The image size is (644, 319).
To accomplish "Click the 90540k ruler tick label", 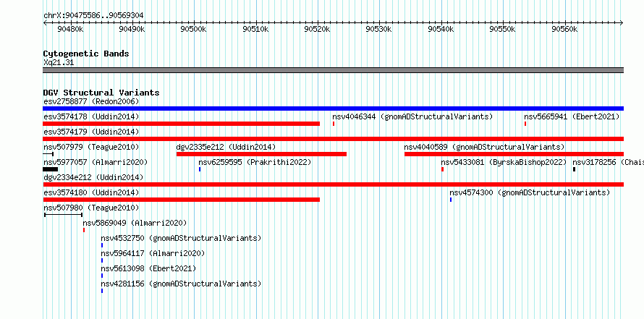I will (441, 29).
